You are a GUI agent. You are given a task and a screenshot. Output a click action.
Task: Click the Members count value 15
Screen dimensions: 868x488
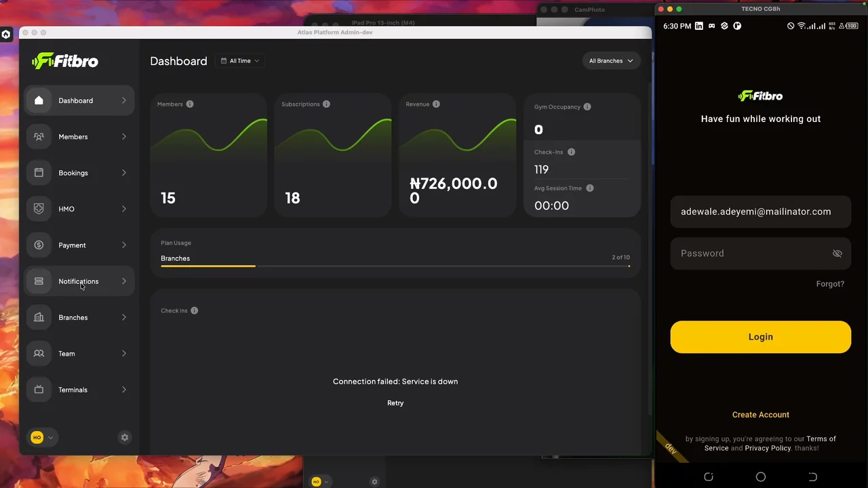168,198
